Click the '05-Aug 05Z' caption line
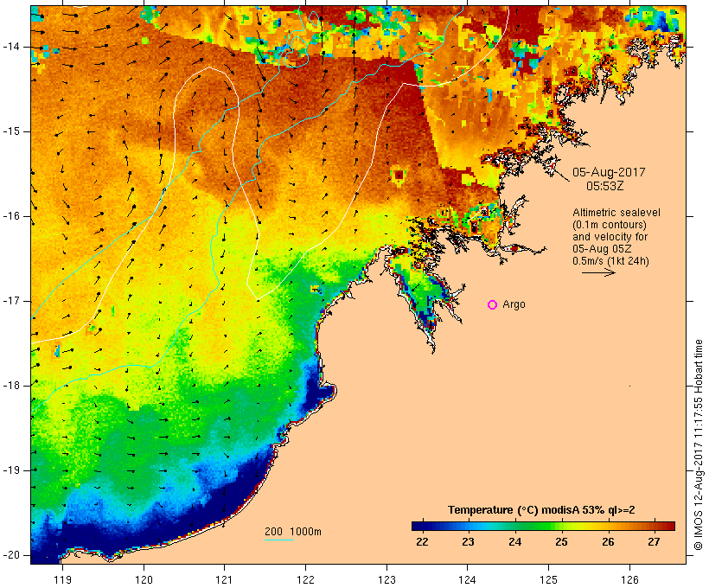This screenshot has width=709, height=588. point(602,249)
